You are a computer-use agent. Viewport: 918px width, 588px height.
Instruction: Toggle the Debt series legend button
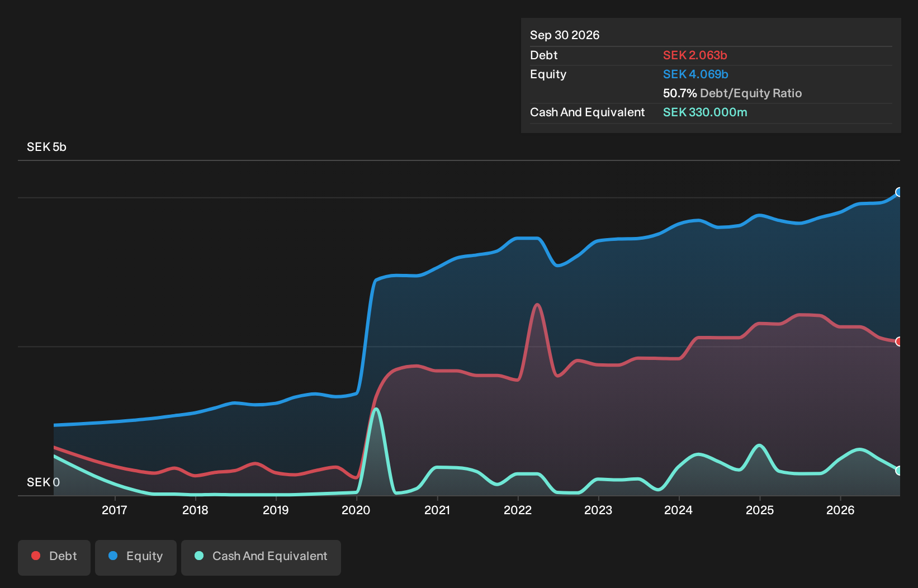click(x=54, y=557)
